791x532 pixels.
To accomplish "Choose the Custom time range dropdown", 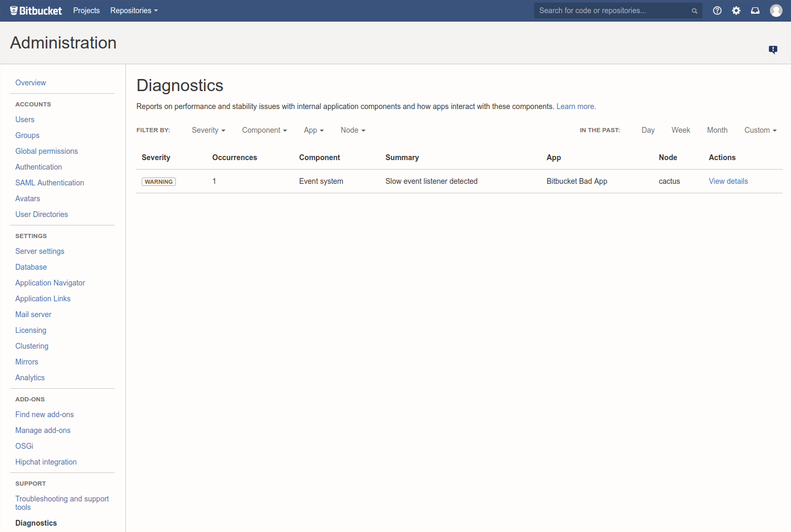I will coord(760,130).
